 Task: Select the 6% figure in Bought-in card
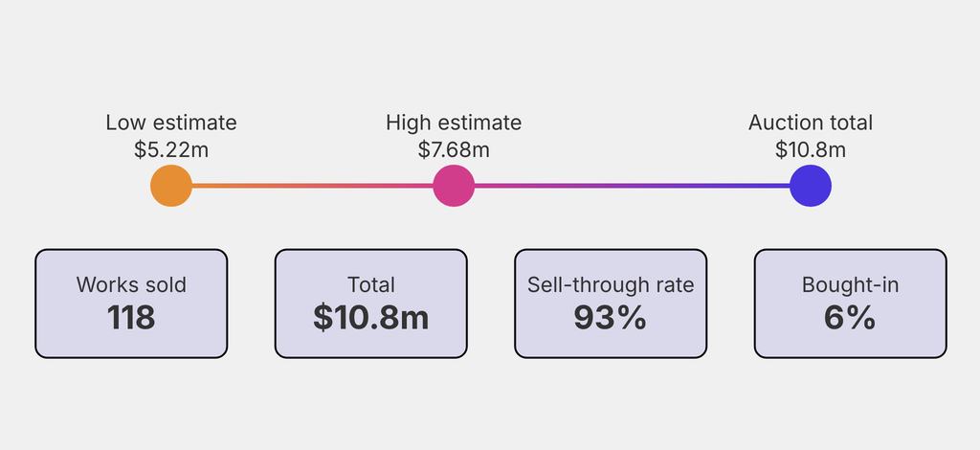tap(850, 318)
